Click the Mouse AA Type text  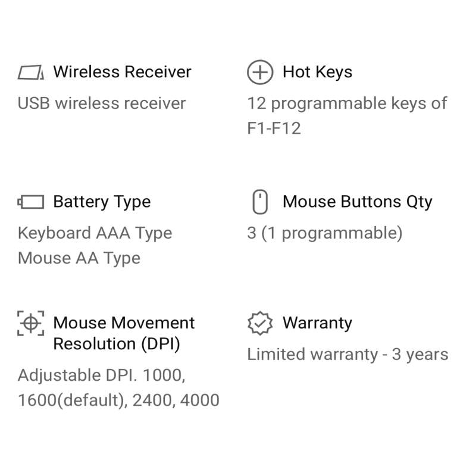coord(79,258)
